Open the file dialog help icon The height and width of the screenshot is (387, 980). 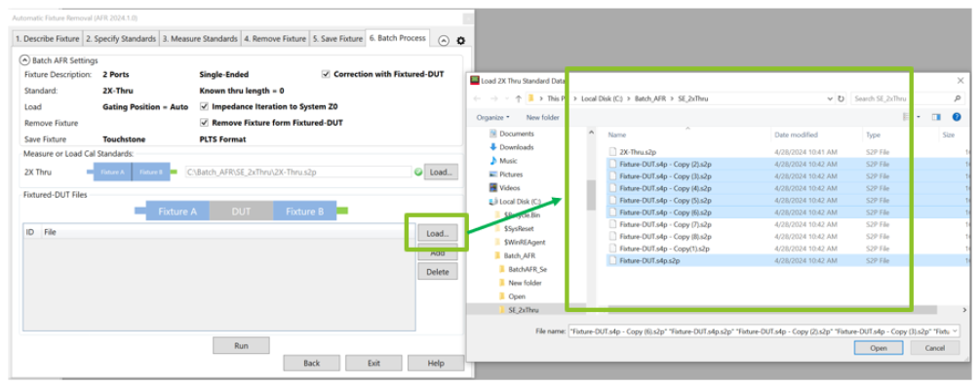[x=957, y=117]
